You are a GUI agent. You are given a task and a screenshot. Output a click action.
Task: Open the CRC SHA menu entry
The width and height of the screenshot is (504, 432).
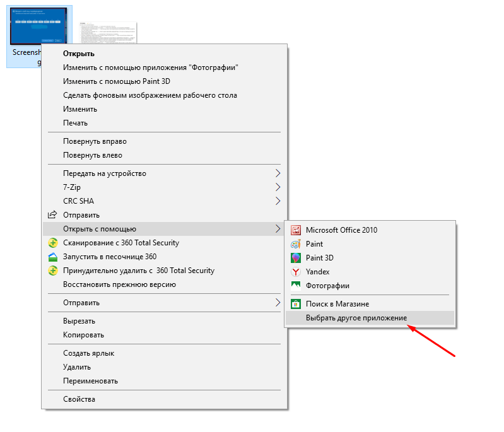(x=164, y=201)
